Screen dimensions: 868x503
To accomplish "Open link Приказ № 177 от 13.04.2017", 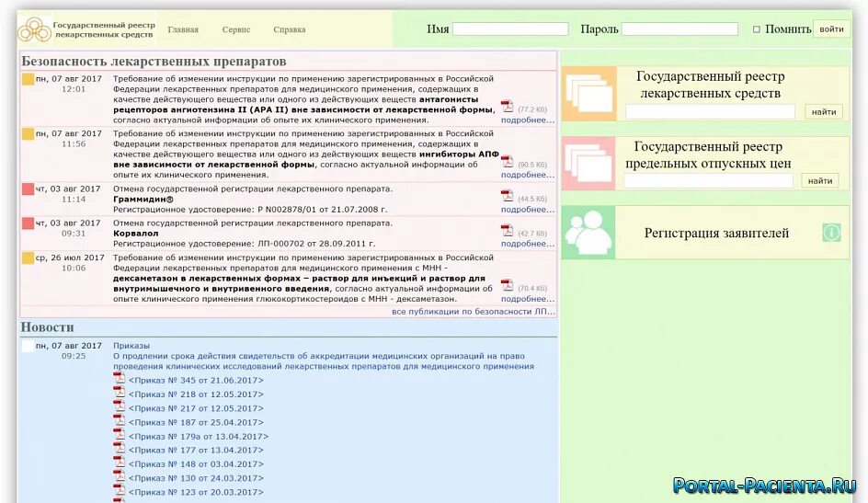I will click(x=196, y=451).
